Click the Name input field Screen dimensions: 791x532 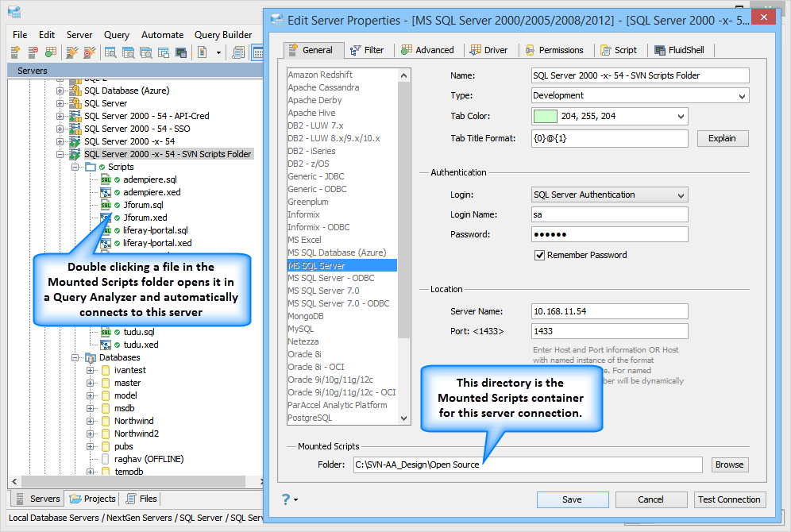point(639,75)
